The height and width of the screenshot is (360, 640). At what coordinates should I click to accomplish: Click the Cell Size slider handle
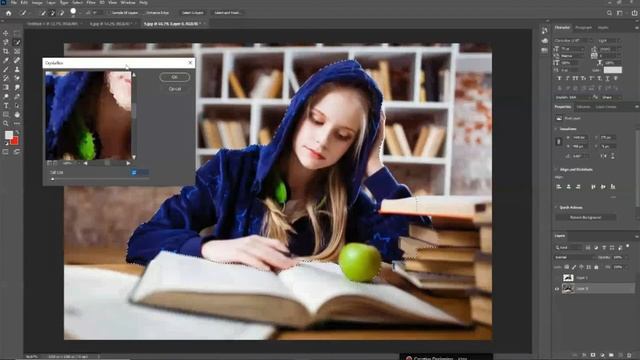point(52,179)
